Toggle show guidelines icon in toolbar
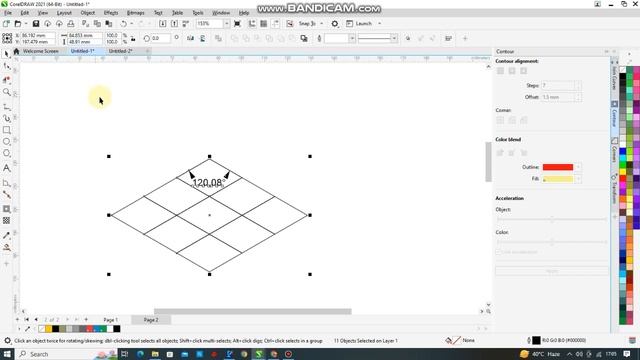The height and width of the screenshot is (360, 640). coord(276,24)
